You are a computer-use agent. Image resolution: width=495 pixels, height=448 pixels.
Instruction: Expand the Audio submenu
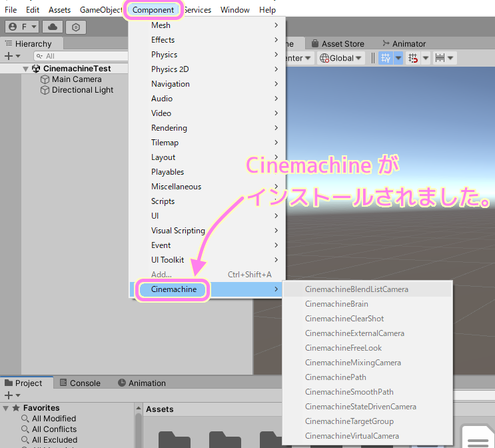tap(207, 99)
